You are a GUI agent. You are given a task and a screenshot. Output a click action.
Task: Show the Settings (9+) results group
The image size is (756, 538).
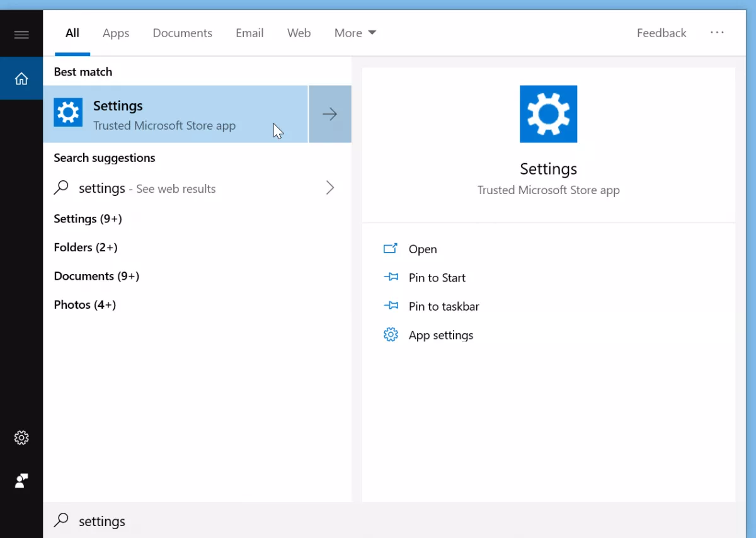(88, 219)
